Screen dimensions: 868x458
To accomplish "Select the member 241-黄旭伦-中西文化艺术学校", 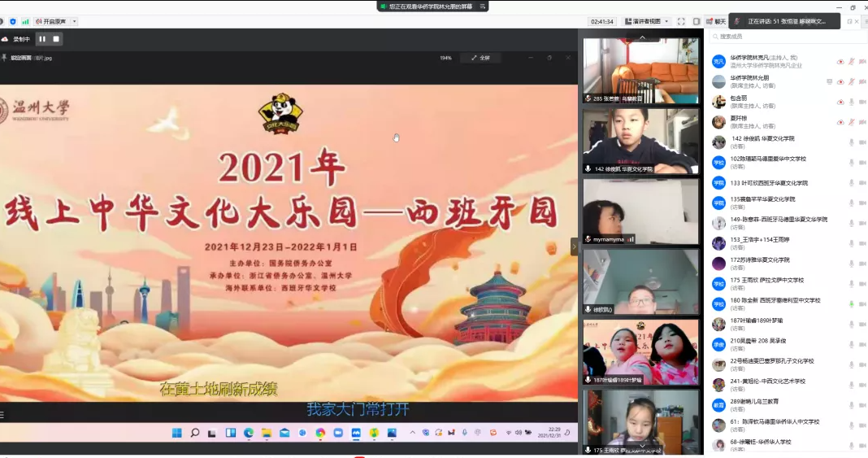I will click(x=788, y=385).
